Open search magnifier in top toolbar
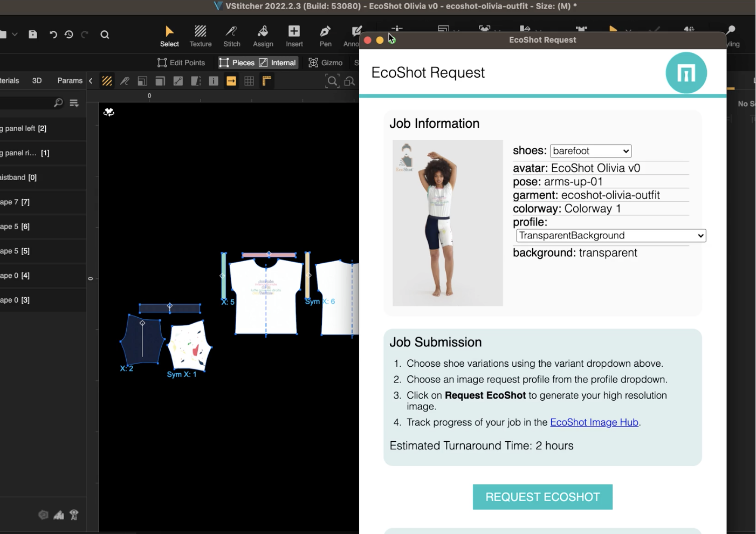 (x=105, y=35)
